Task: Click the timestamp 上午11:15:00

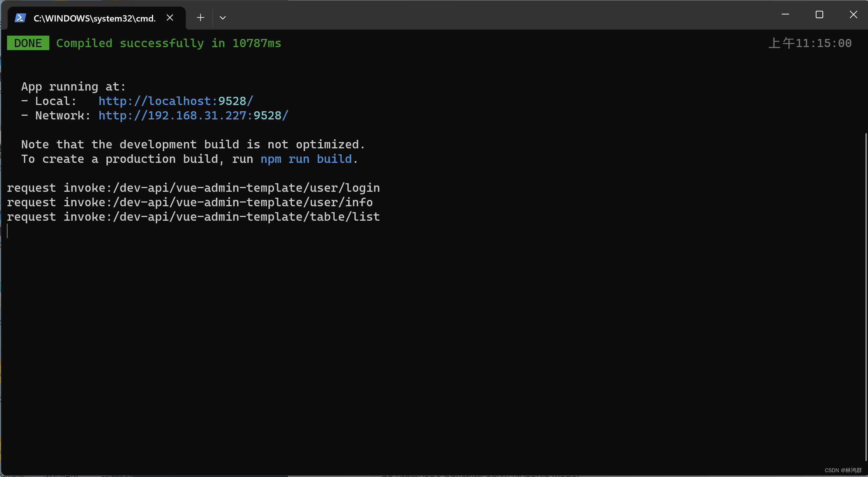Action: pos(810,43)
